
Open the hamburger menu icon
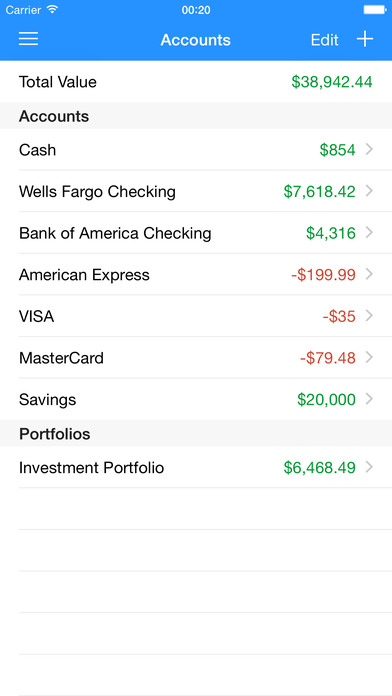(x=28, y=39)
